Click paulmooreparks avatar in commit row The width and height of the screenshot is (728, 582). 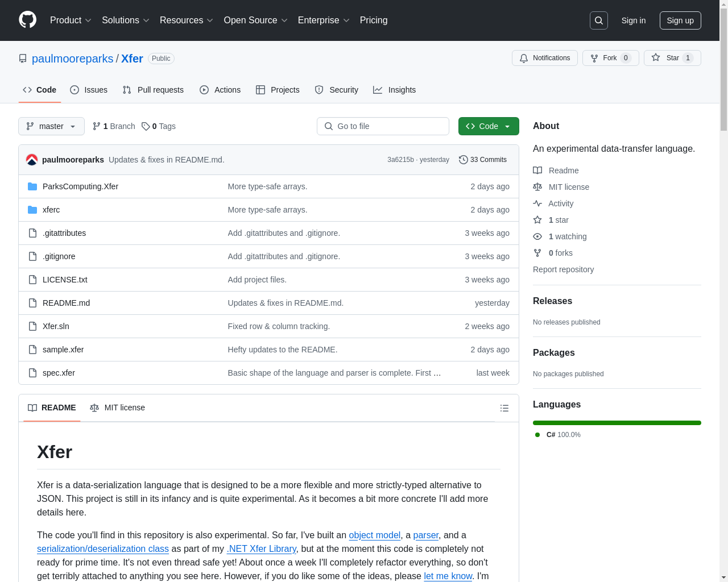(32, 160)
